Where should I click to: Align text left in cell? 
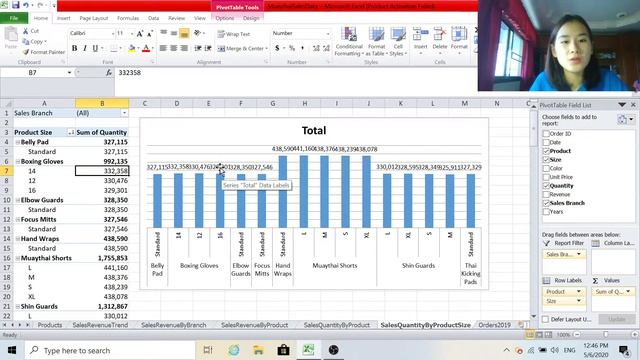point(163,48)
